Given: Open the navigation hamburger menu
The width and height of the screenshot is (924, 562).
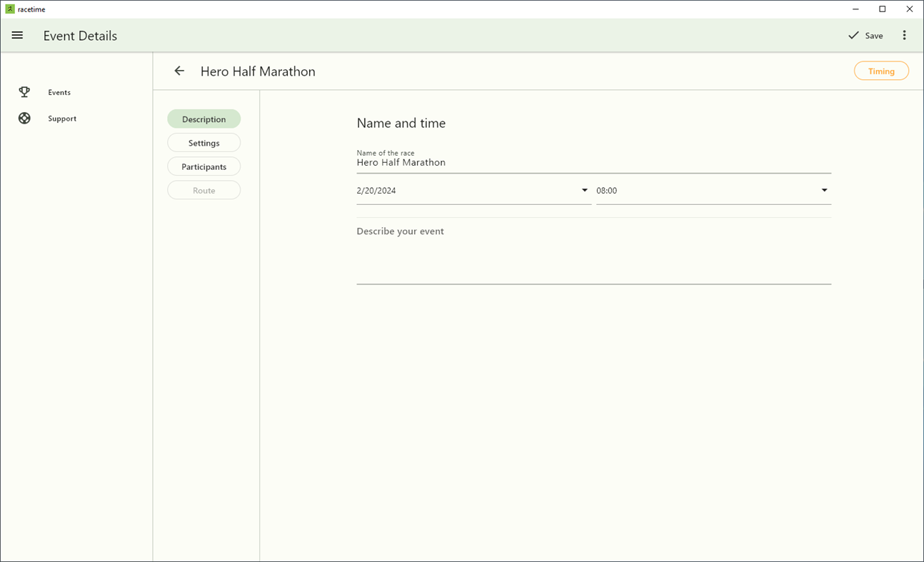Looking at the screenshot, I should pos(17,35).
